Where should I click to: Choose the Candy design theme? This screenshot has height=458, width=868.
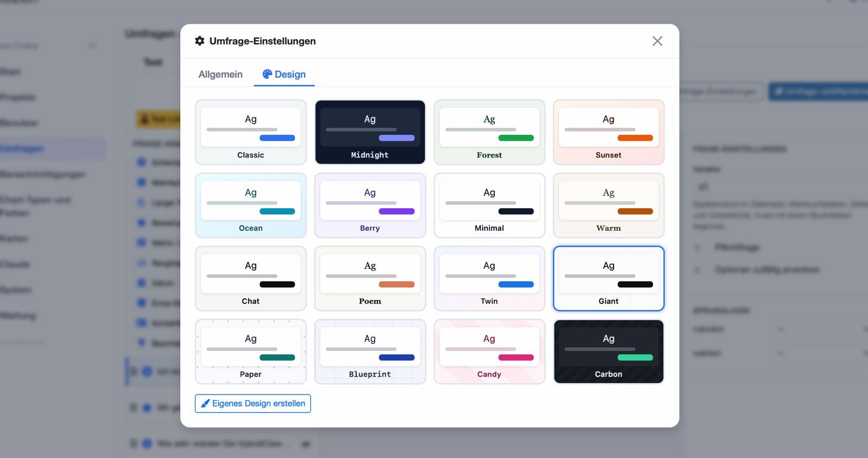click(489, 352)
